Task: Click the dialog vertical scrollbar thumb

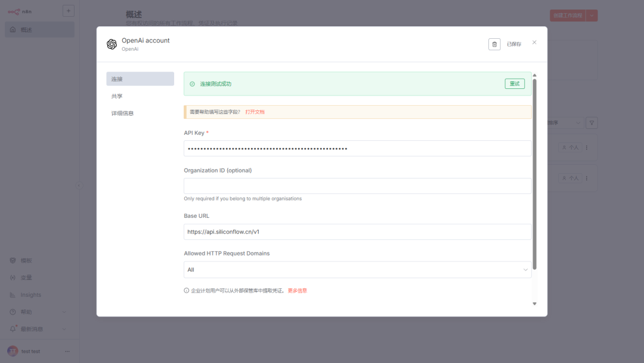Action: coord(534,174)
